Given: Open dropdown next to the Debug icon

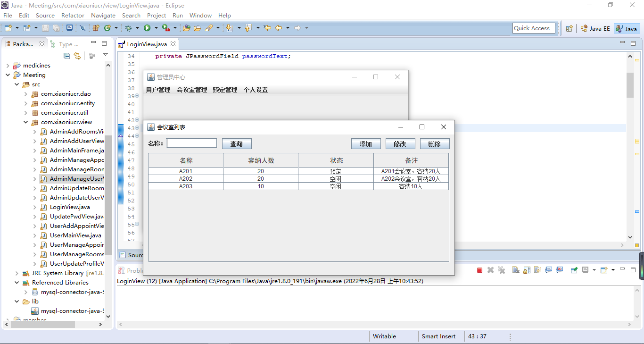Looking at the screenshot, I should (x=137, y=28).
